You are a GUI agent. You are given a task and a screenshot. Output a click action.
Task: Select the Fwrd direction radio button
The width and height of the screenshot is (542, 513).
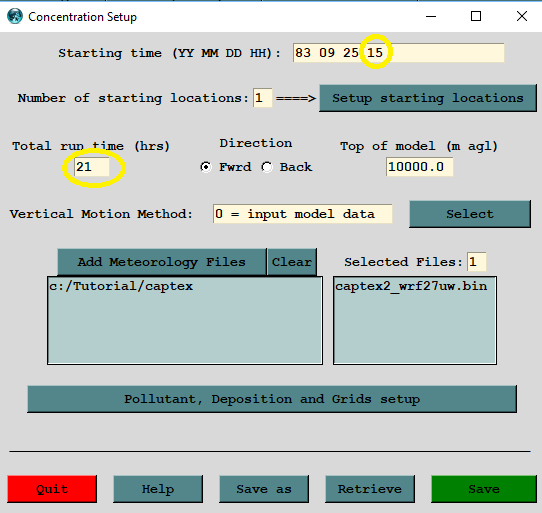coord(206,167)
